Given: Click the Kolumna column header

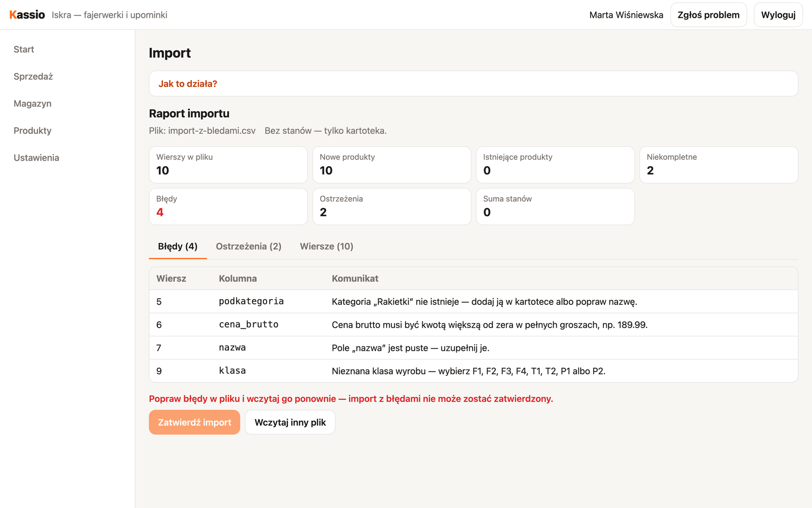Looking at the screenshot, I should click(238, 278).
